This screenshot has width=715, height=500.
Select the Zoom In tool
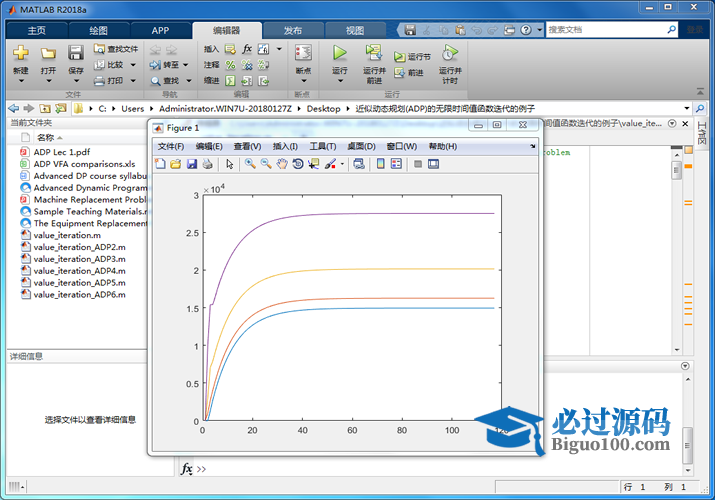click(250, 164)
